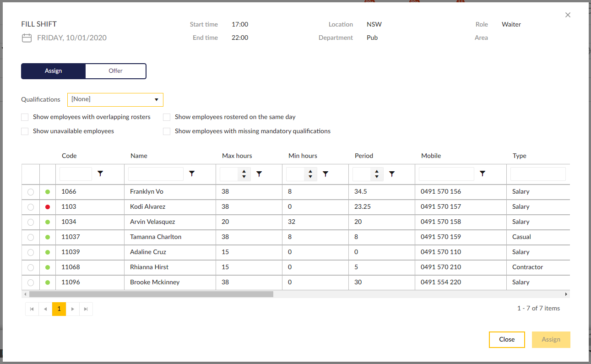Select the radio button for Franklyn Vo

coord(31,192)
